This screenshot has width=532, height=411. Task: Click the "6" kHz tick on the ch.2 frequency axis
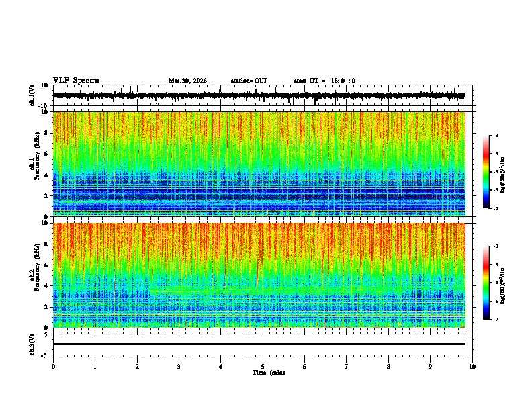(x=46, y=265)
